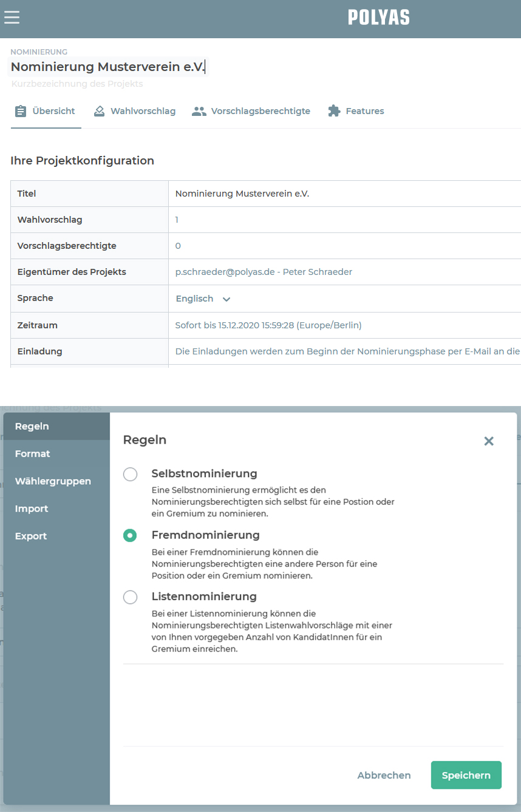The image size is (521, 812).
Task: Open Import in the dialog sidebar
Action: click(x=56, y=509)
